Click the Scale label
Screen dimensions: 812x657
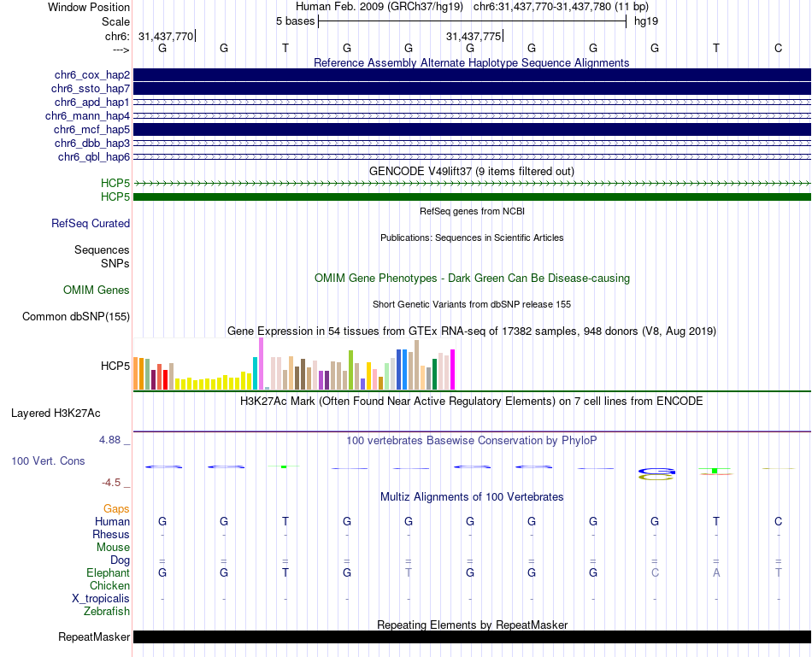click(x=115, y=21)
